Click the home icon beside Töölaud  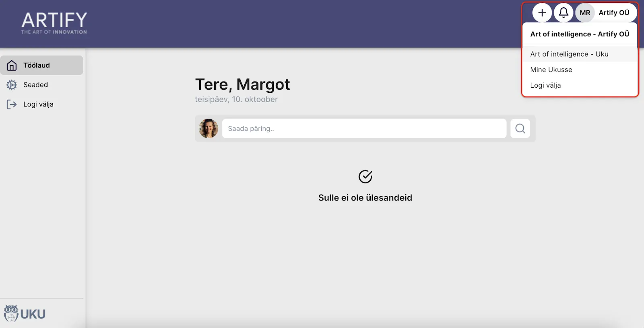pos(12,66)
